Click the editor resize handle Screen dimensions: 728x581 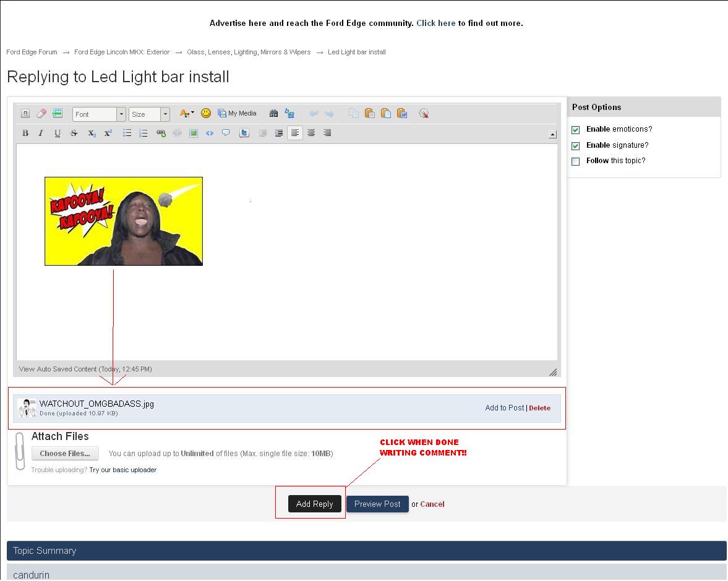click(553, 372)
